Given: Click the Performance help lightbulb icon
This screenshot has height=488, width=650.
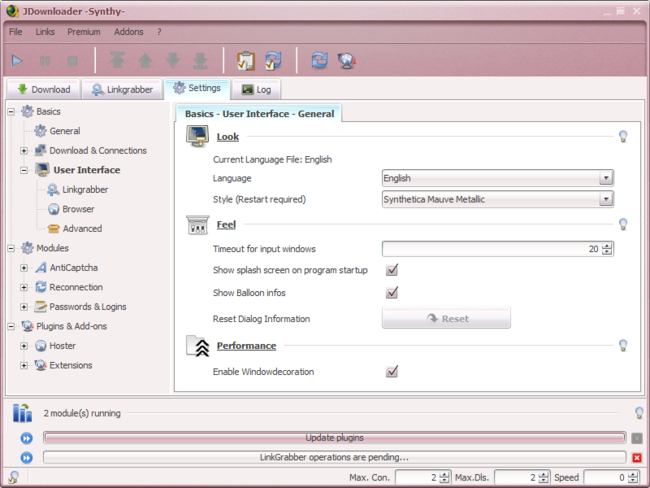Looking at the screenshot, I should point(623,345).
